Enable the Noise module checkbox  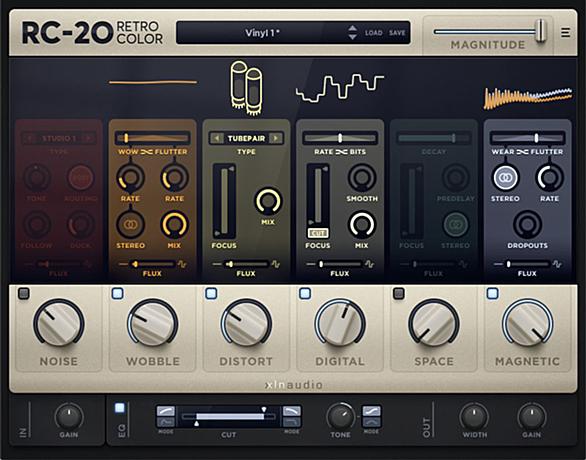pos(24,293)
